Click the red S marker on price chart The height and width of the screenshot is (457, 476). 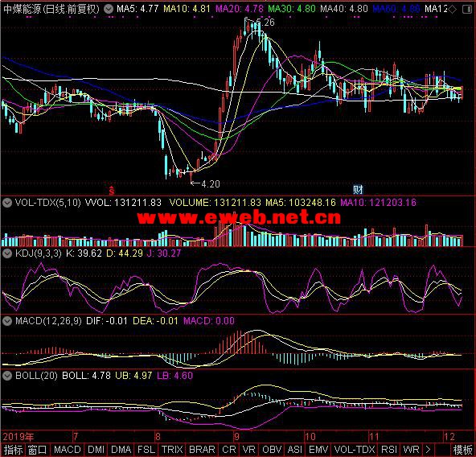tap(112, 191)
